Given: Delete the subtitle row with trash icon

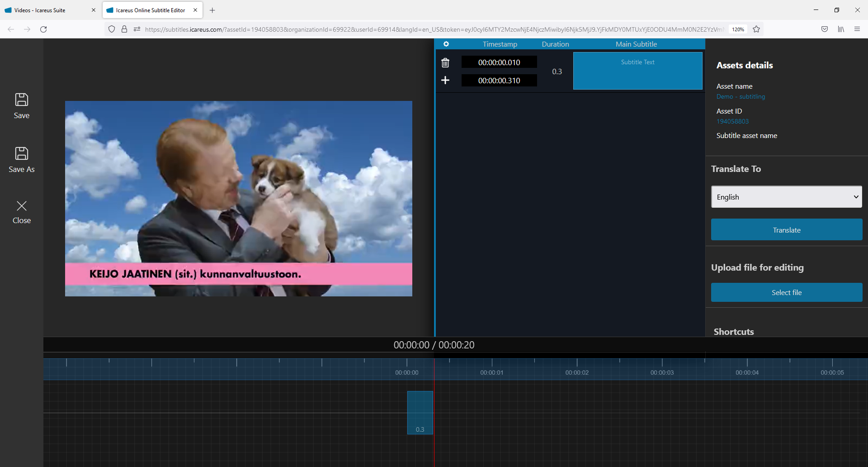Looking at the screenshot, I should click(445, 63).
